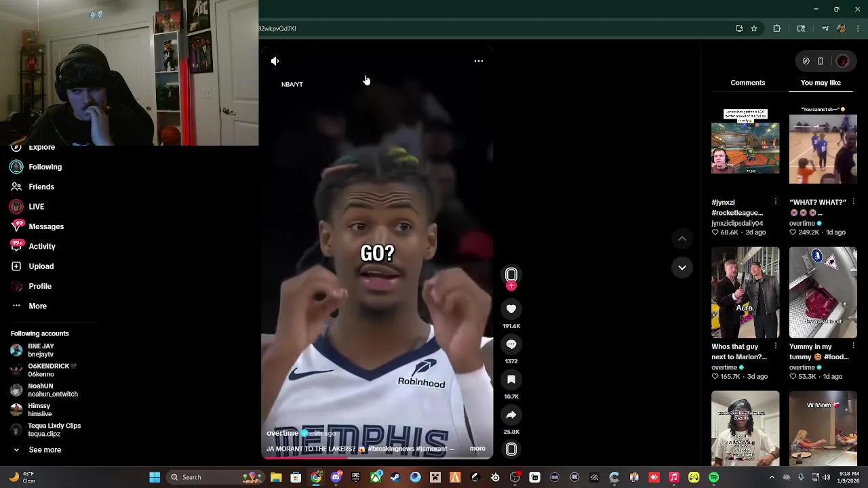Open Steam from the taskbar
Screen dimensions: 868x488
pos(395,477)
